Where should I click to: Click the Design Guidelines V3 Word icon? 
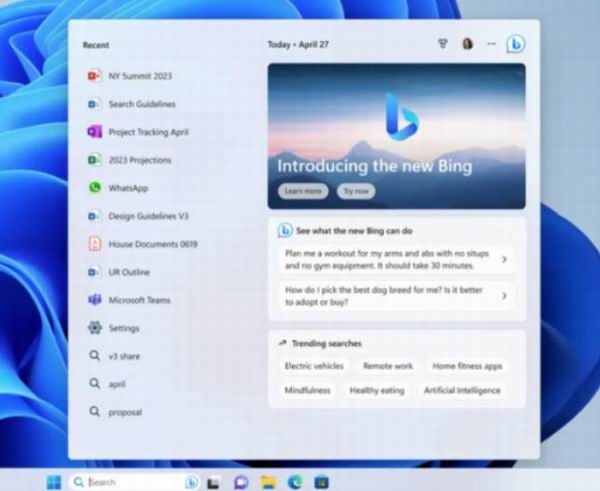[x=94, y=216]
